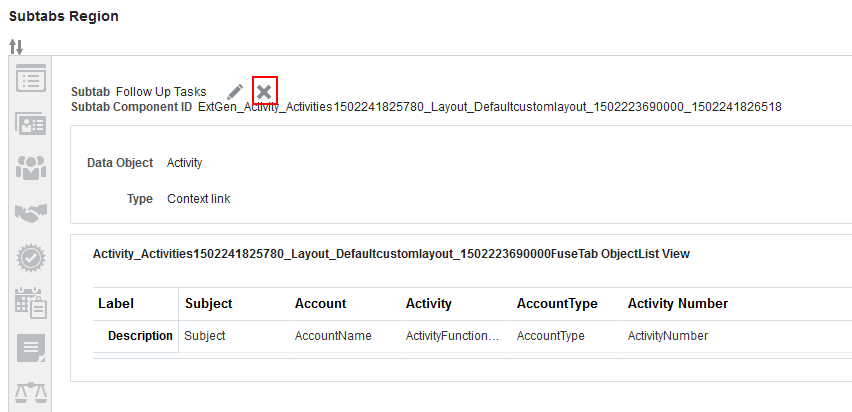The height and width of the screenshot is (412, 852).
Task: Select the calendar activities subtab icon
Action: [32, 302]
